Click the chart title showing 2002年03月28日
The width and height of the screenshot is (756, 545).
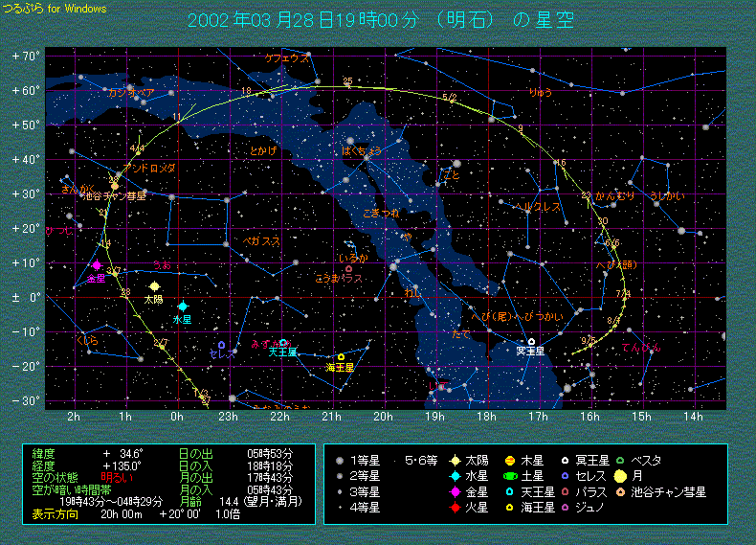point(381,20)
